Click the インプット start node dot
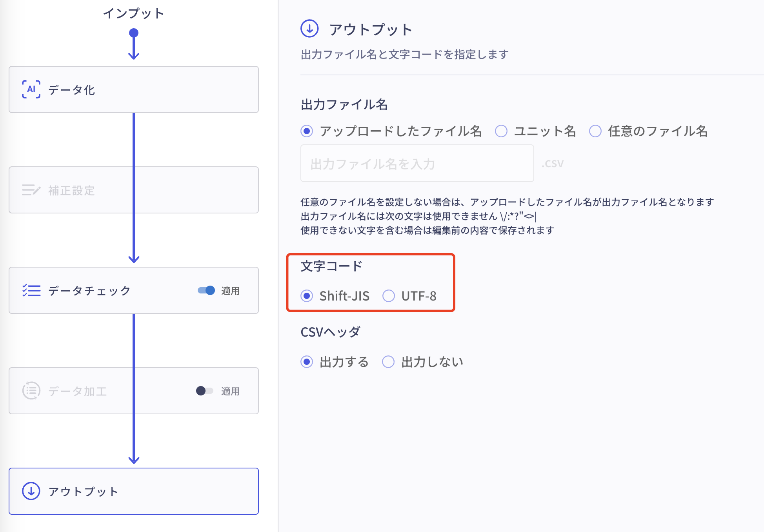The image size is (764, 532). click(x=134, y=33)
